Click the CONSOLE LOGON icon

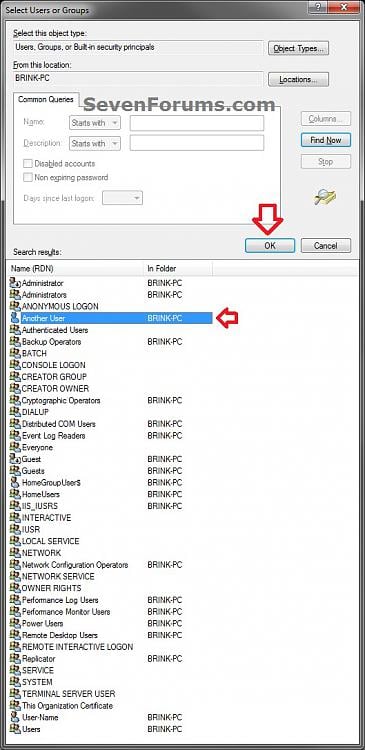pyautogui.click(x=15, y=365)
